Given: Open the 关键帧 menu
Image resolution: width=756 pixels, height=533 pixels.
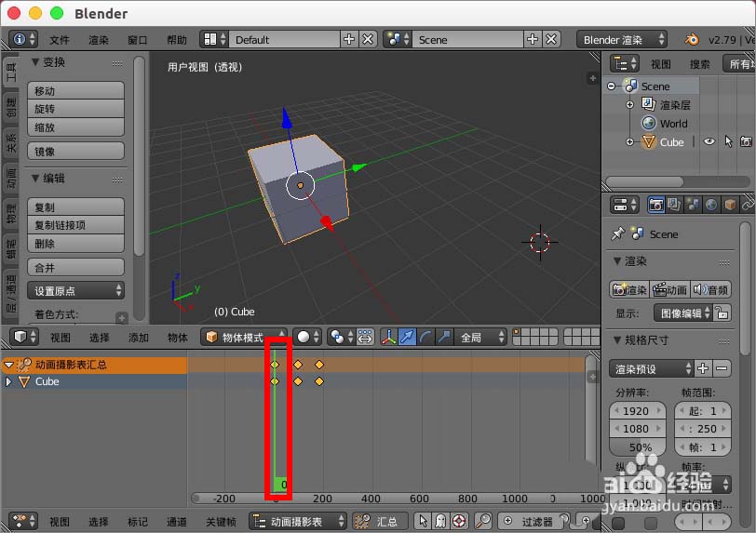Looking at the screenshot, I should click(222, 522).
